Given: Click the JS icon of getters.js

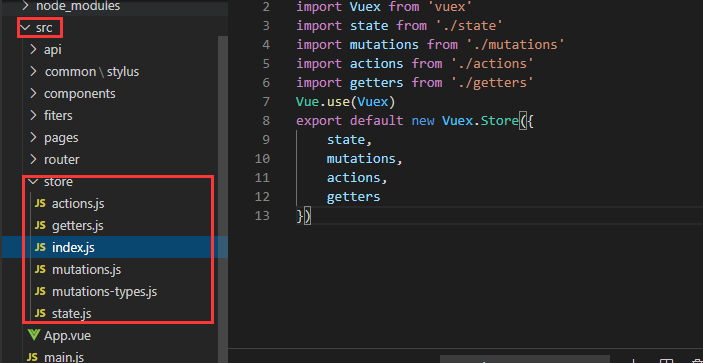Looking at the screenshot, I should 40,226.
